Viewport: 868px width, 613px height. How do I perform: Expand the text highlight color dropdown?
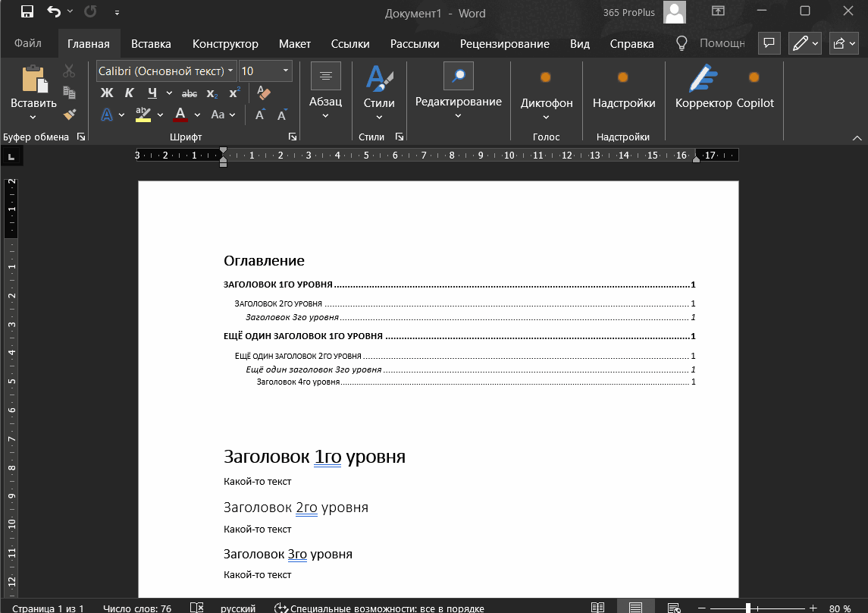(160, 115)
